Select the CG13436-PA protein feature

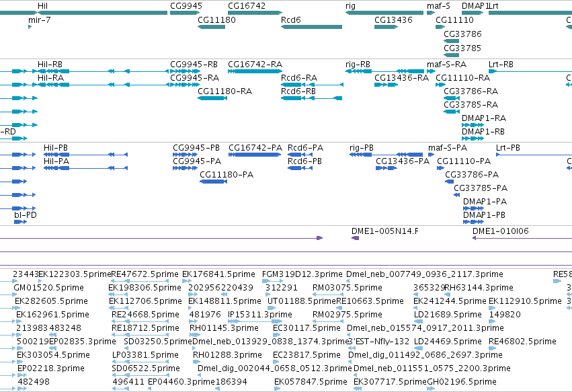386,168
